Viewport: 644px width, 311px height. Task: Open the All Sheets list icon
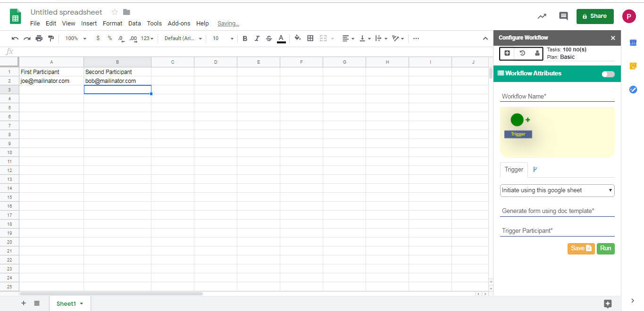coord(37,303)
